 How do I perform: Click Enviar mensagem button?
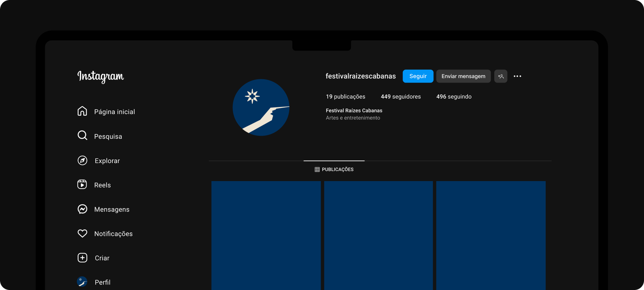(x=463, y=76)
